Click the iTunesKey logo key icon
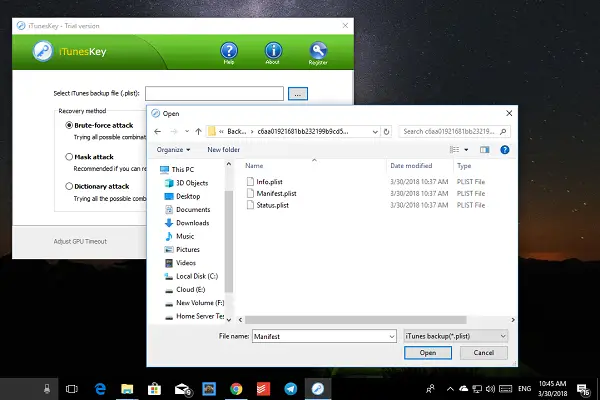 tap(42, 51)
